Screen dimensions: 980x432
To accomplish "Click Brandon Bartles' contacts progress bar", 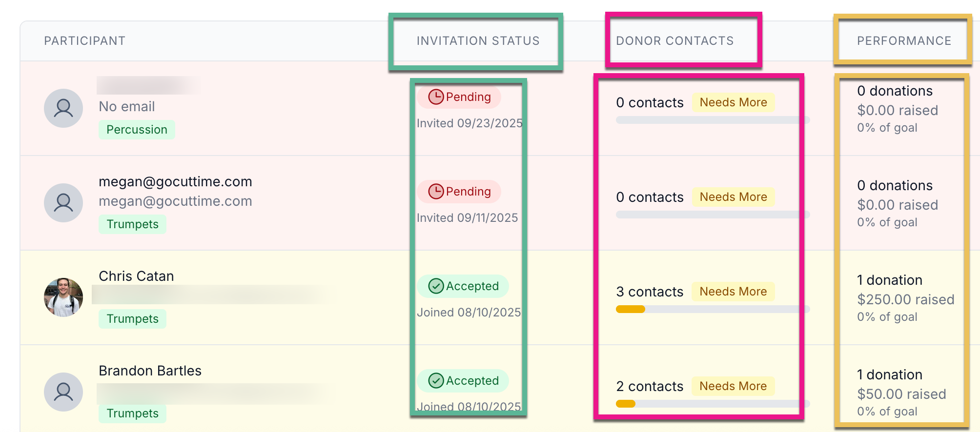I will (x=713, y=404).
